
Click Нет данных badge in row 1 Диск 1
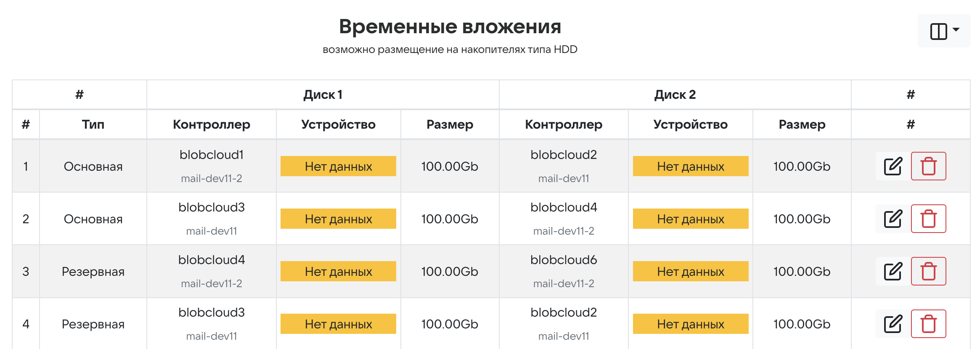pos(338,166)
